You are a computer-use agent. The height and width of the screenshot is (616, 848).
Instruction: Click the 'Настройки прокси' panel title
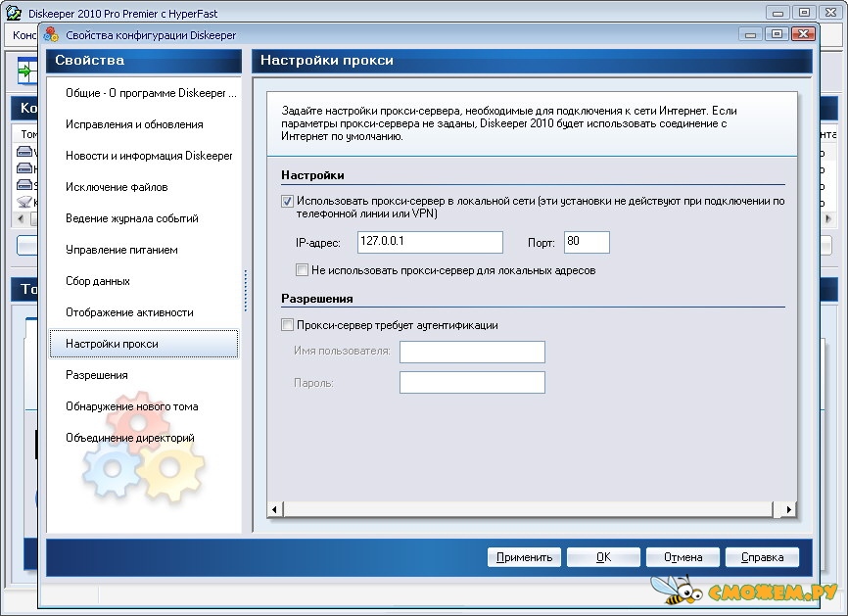[x=327, y=60]
